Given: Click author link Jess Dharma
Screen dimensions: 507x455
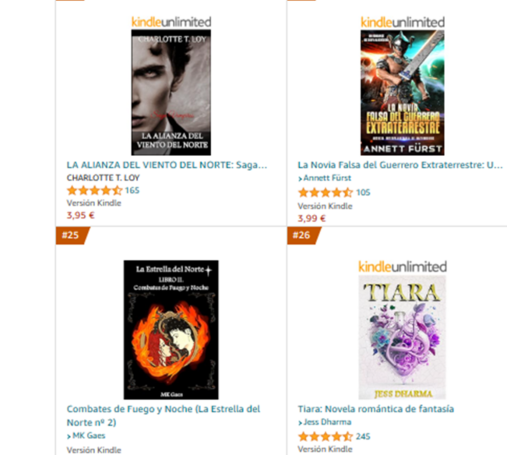Looking at the screenshot, I should point(324,422).
